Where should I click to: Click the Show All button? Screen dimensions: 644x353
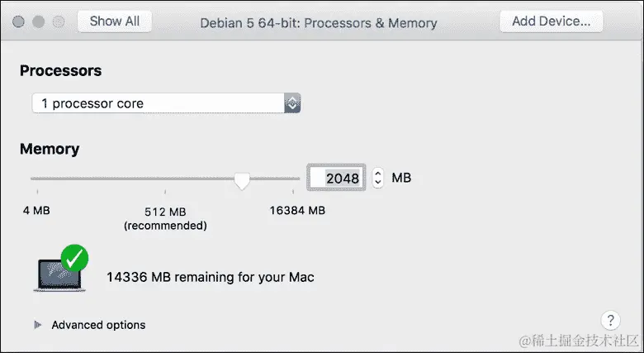pos(115,21)
